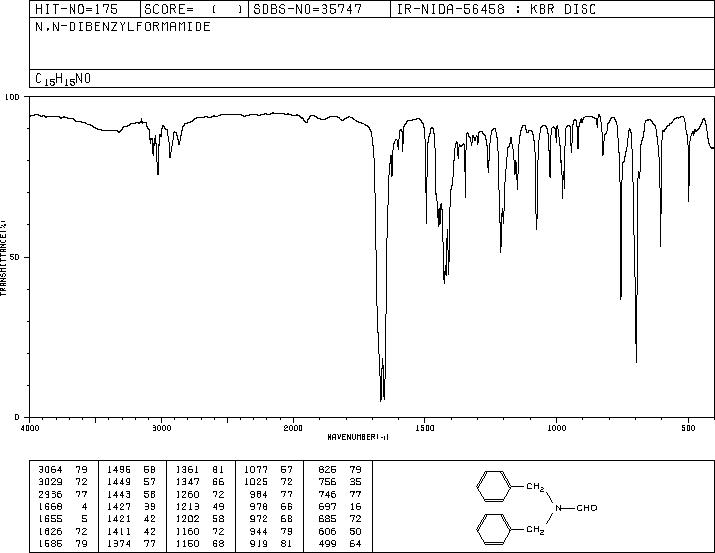This screenshot has width=715, height=553.
Task: Click the lower benzene ring in the structure
Action: click(493, 529)
